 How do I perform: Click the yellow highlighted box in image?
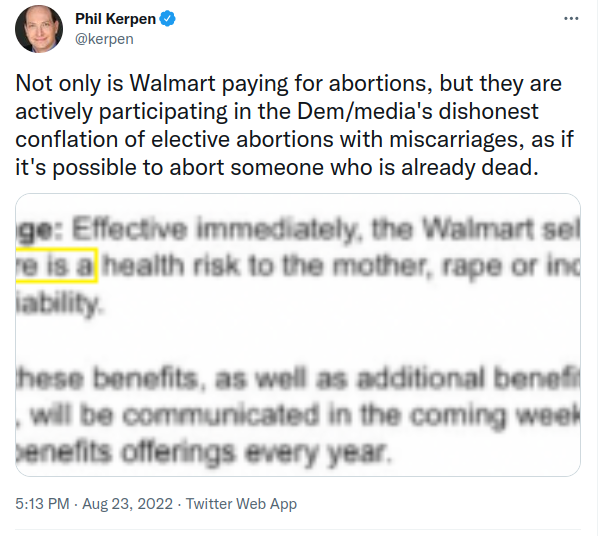click(58, 265)
